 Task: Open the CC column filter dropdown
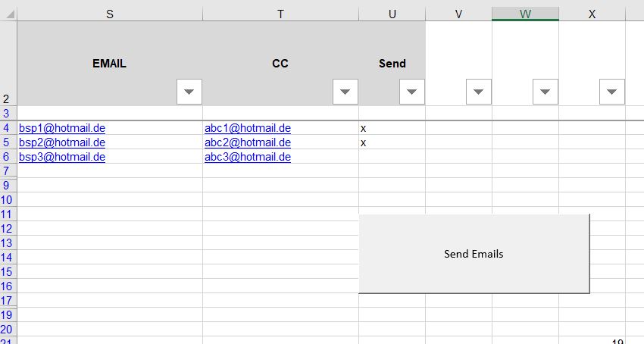point(345,92)
